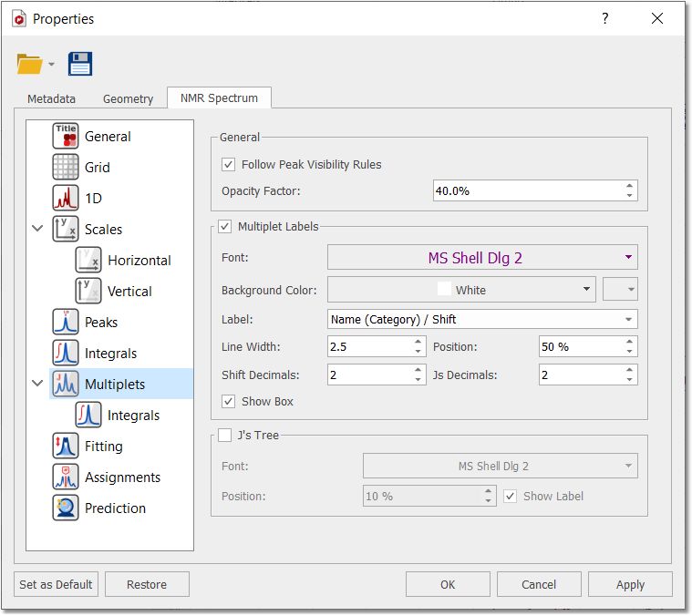The image size is (692, 616).
Task: Open the Fitting settings icon
Action: (66, 447)
